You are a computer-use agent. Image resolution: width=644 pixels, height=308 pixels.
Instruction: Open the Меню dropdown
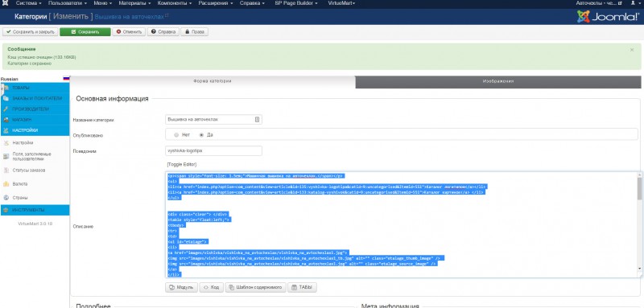click(103, 3)
